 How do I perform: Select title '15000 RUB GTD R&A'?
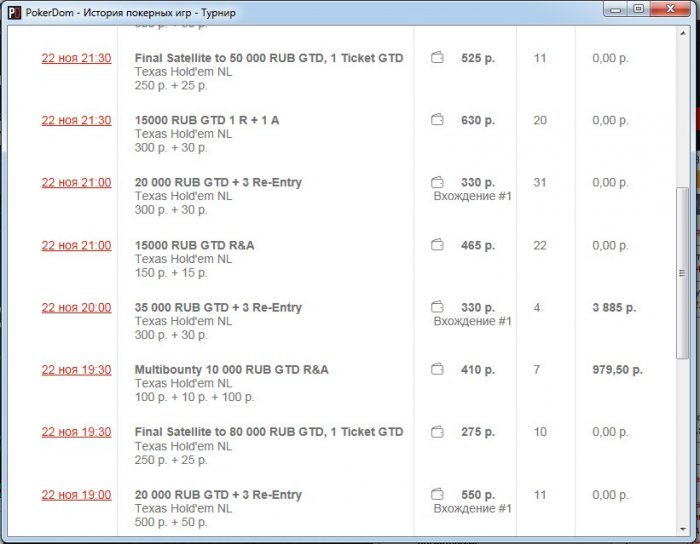(195, 245)
